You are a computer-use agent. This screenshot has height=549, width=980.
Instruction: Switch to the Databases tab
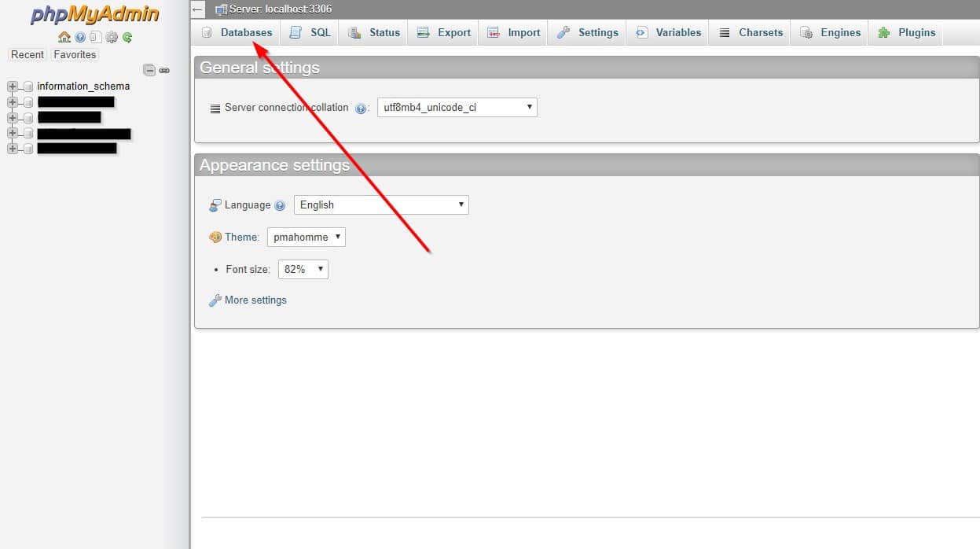coord(237,33)
